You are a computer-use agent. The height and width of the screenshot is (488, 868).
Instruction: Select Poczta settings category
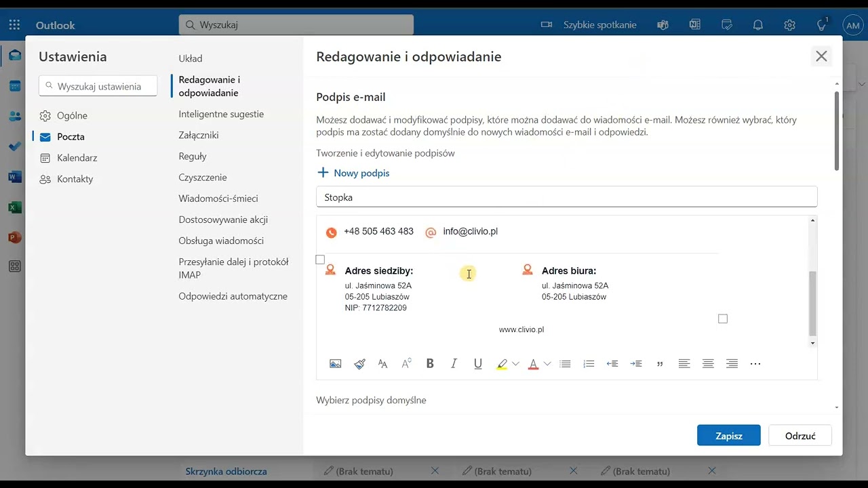[x=62, y=137]
